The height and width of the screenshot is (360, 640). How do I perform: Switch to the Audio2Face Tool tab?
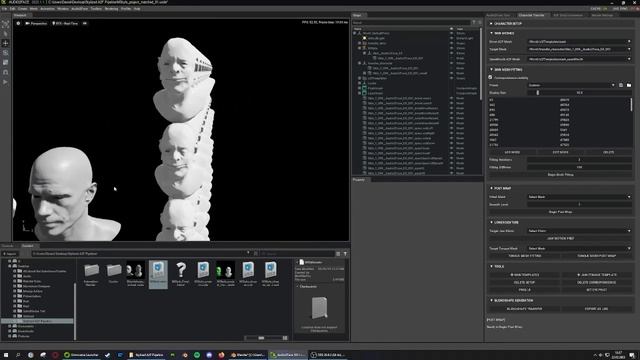pos(498,15)
